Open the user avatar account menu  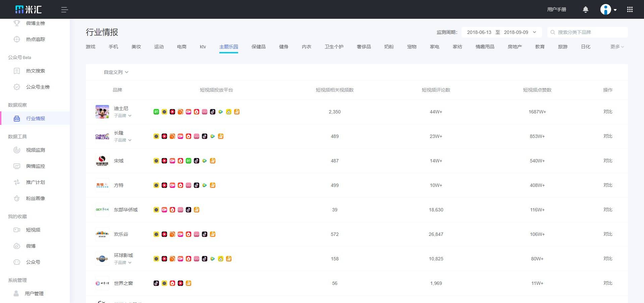point(608,9)
